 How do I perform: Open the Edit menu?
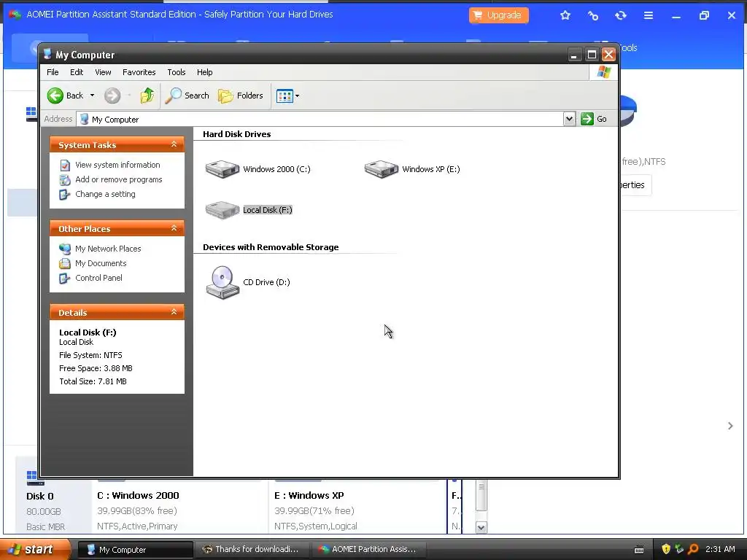[x=76, y=72]
